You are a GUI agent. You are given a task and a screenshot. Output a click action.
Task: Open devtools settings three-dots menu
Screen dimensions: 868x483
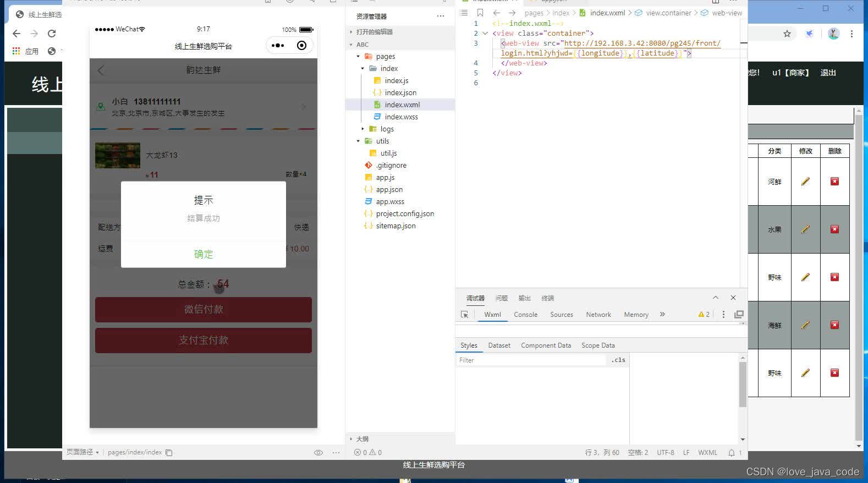pyautogui.click(x=723, y=315)
